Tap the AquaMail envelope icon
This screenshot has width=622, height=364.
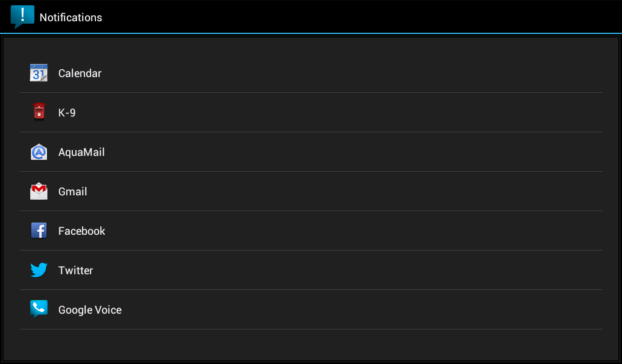tap(39, 152)
